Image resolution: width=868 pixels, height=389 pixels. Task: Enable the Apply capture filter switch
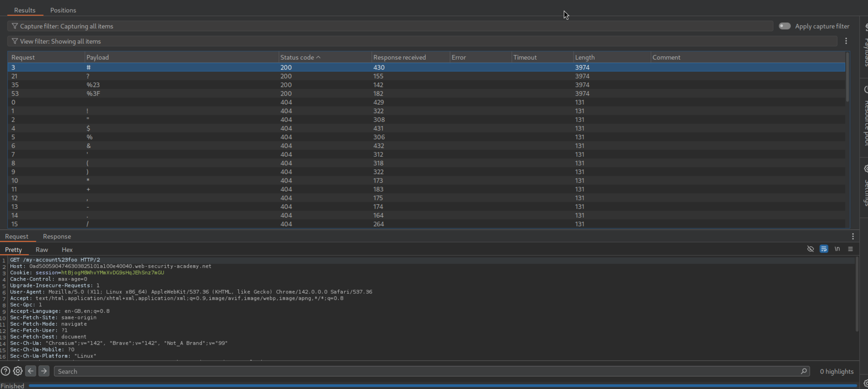(785, 26)
